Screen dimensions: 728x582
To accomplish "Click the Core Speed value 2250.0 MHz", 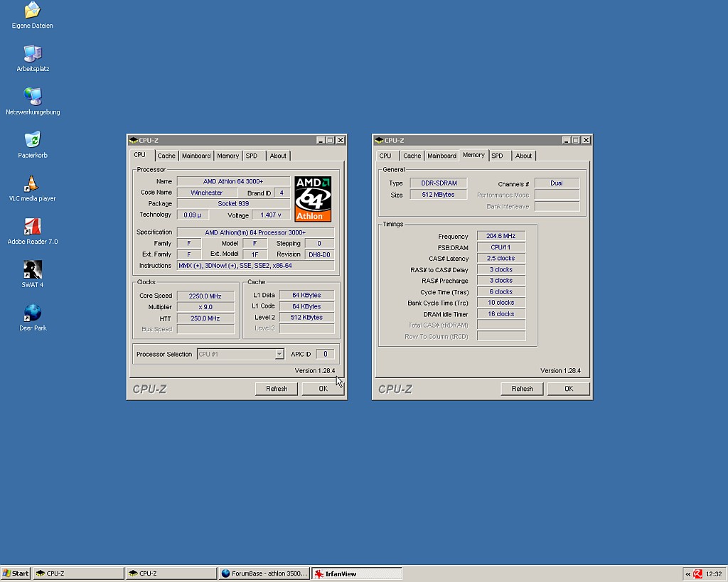I will (205, 296).
